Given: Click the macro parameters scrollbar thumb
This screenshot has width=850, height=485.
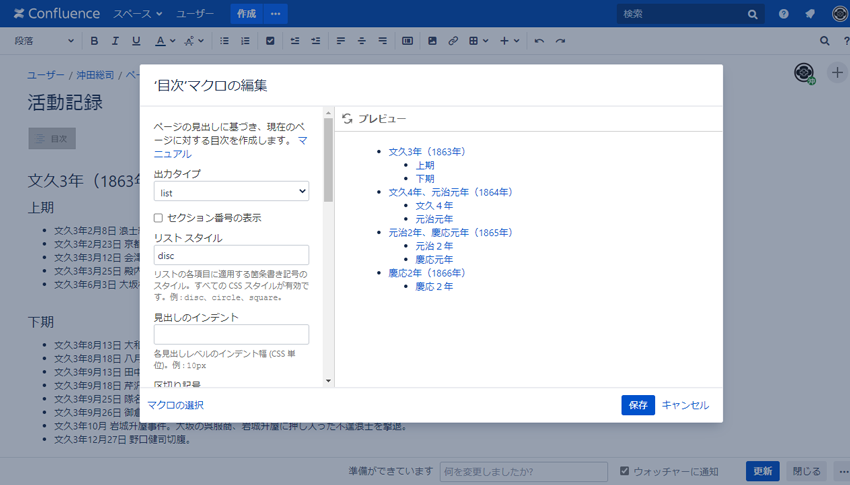Looking at the screenshot, I should point(328,160).
